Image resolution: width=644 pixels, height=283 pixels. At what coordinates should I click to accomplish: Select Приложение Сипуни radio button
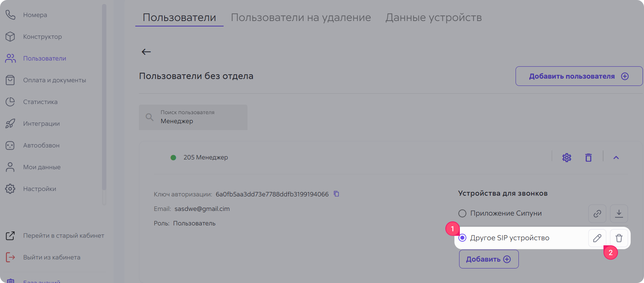(462, 213)
